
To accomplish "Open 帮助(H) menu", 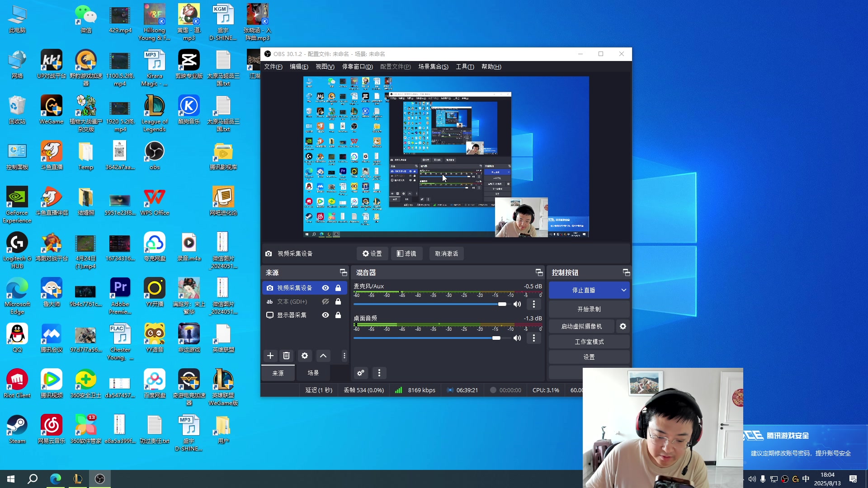I will pos(491,66).
